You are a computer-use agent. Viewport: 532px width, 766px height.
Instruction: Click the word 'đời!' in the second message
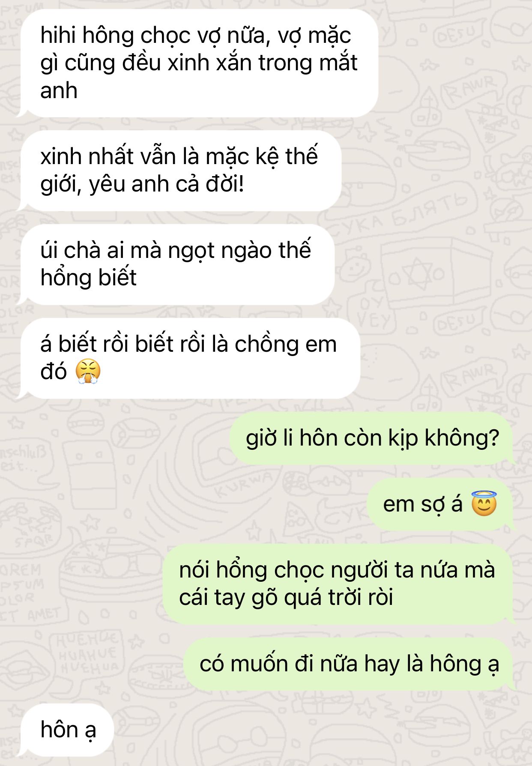225,184
